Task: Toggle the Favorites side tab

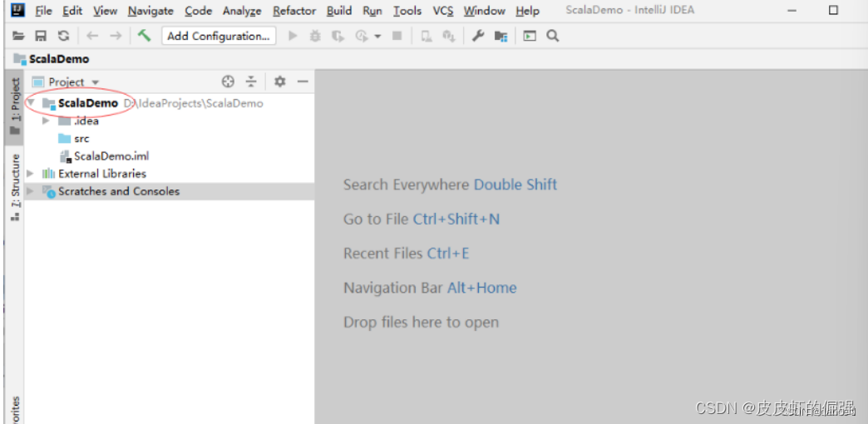Action: 14,410
